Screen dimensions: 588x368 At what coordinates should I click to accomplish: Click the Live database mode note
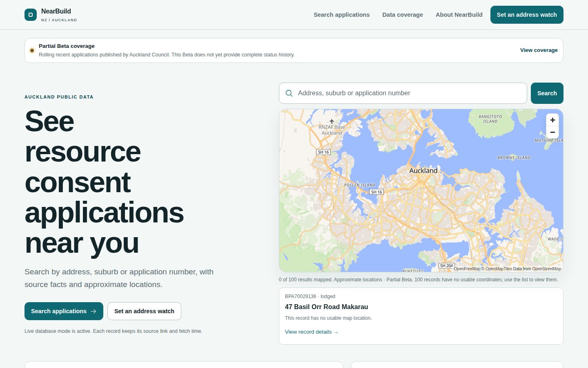pos(114,331)
